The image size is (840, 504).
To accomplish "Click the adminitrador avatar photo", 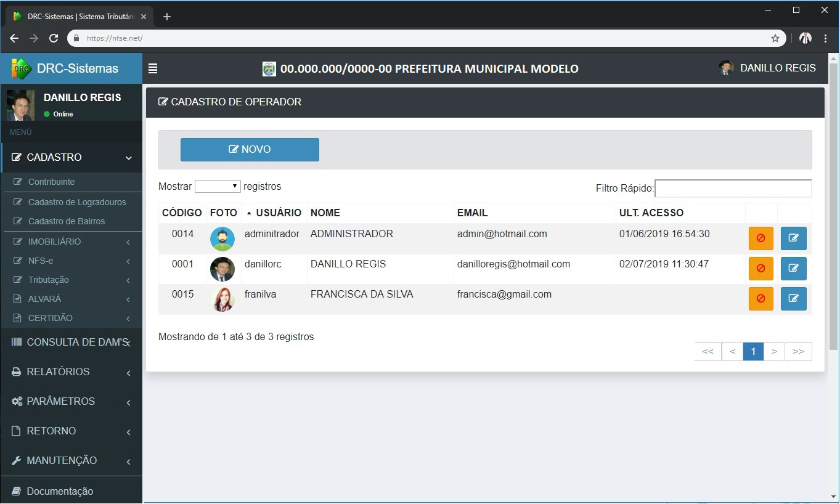I will tap(222, 239).
